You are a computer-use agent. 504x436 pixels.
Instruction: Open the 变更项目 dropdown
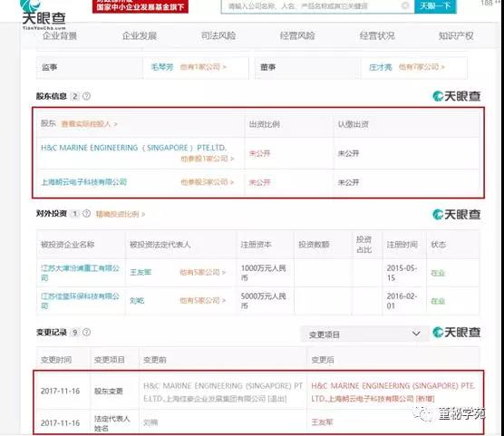pyautogui.click(x=364, y=334)
